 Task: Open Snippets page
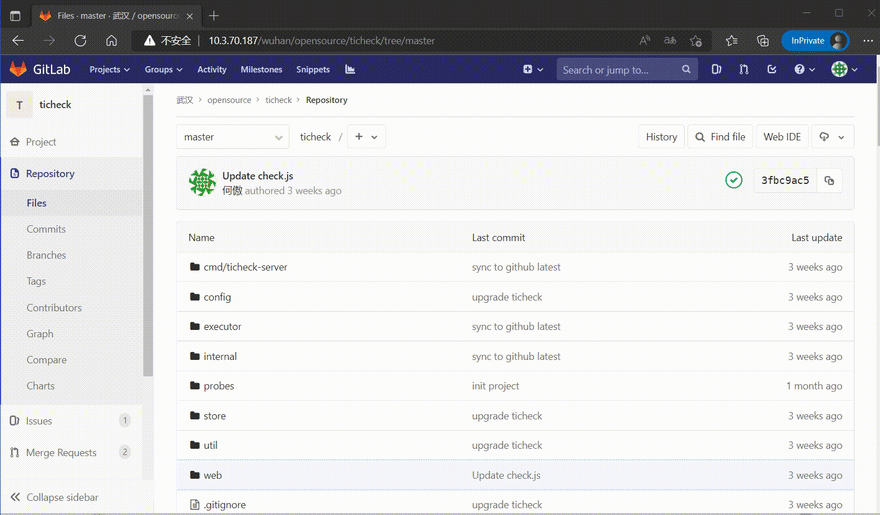[313, 70]
